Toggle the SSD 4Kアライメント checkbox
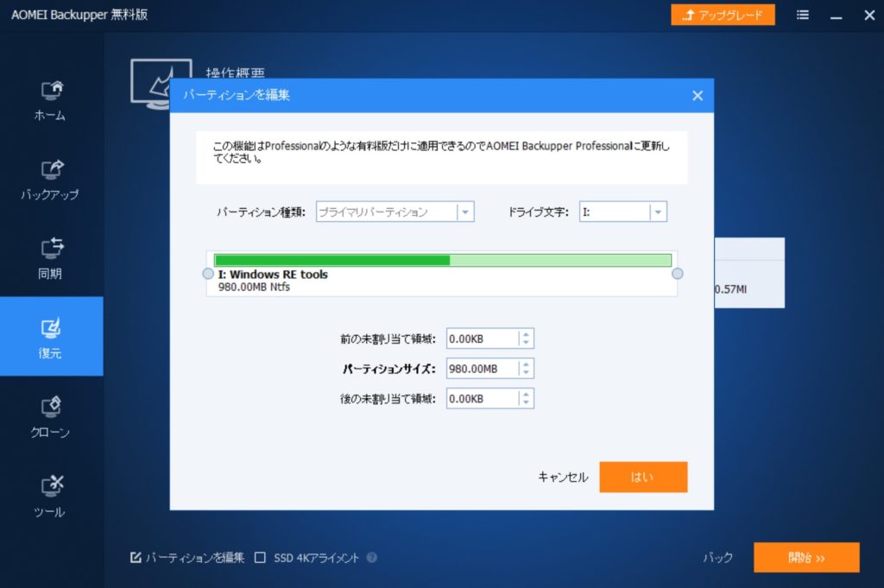884x588 pixels. point(260,558)
